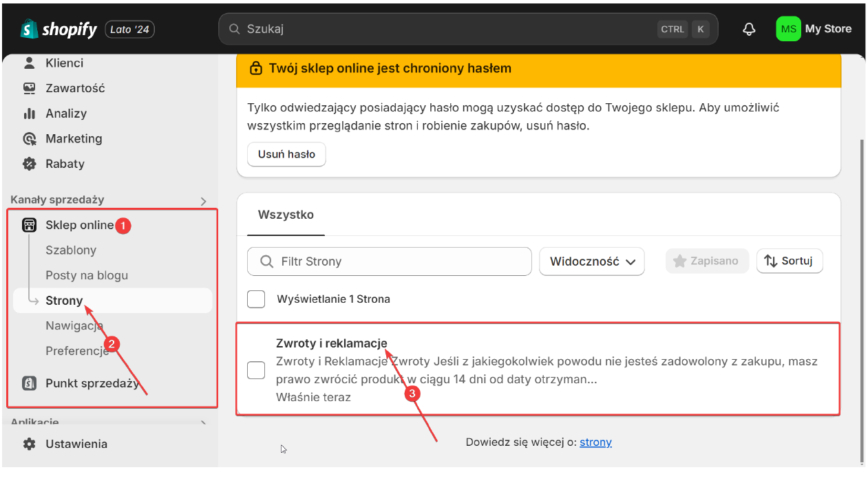
Task: Click the lock icon in password banner
Action: coord(255,68)
